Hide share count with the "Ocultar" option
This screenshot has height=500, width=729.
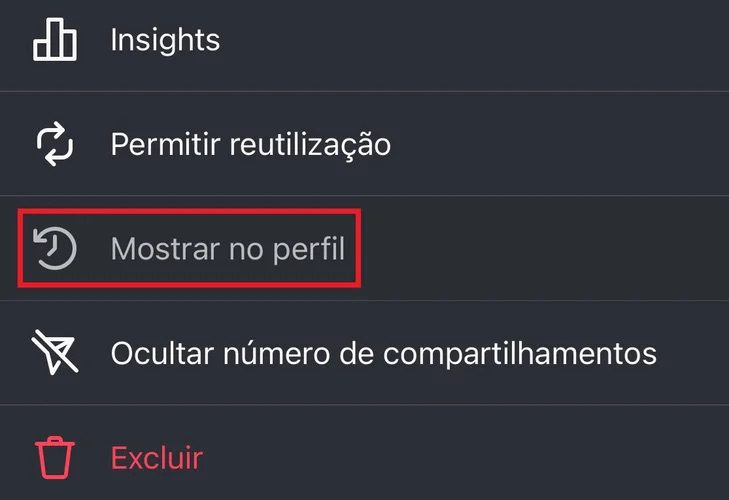tap(383, 353)
